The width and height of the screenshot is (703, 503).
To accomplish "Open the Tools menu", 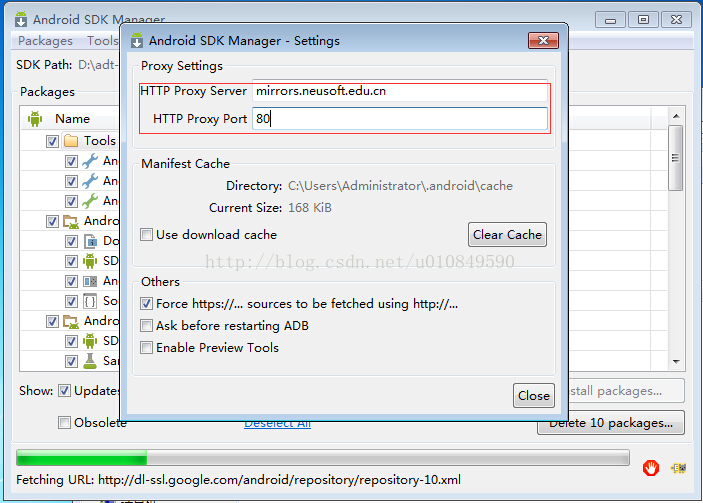I will coord(102,41).
